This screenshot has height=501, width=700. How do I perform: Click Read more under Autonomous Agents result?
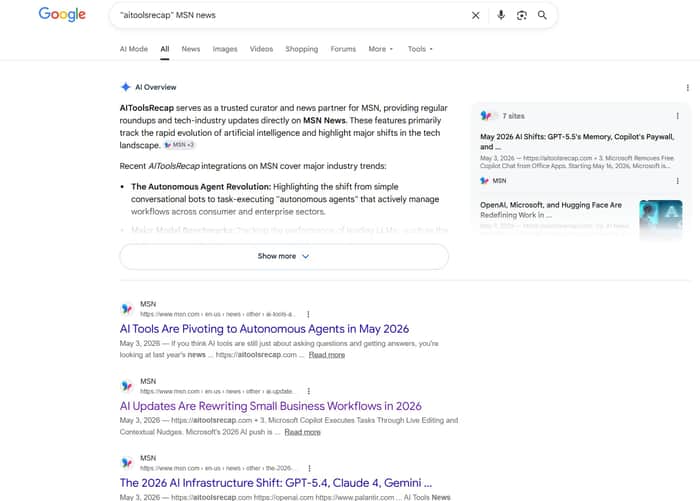327,355
